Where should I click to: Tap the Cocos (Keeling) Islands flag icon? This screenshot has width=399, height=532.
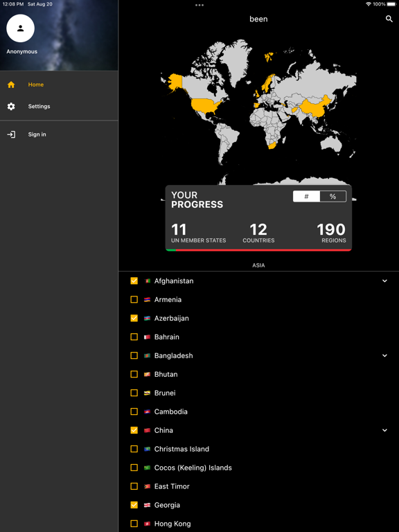tap(147, 468)
